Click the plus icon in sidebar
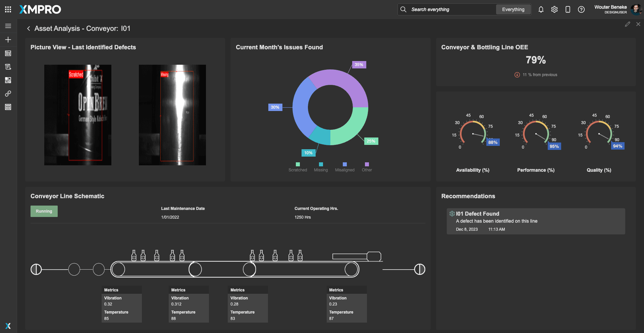The image size is (644, 333). [8, 40]
